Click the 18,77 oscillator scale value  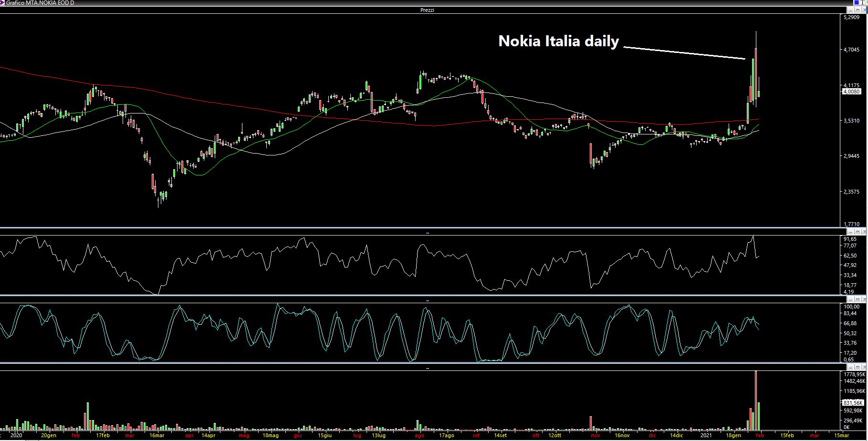coord(850,285)
